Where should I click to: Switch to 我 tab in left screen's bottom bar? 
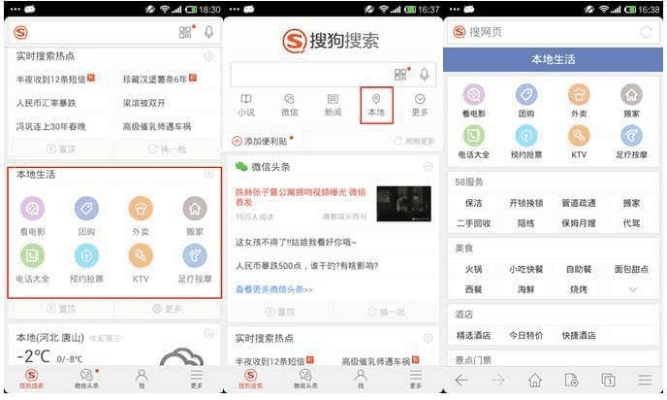(x=142, y=378)
